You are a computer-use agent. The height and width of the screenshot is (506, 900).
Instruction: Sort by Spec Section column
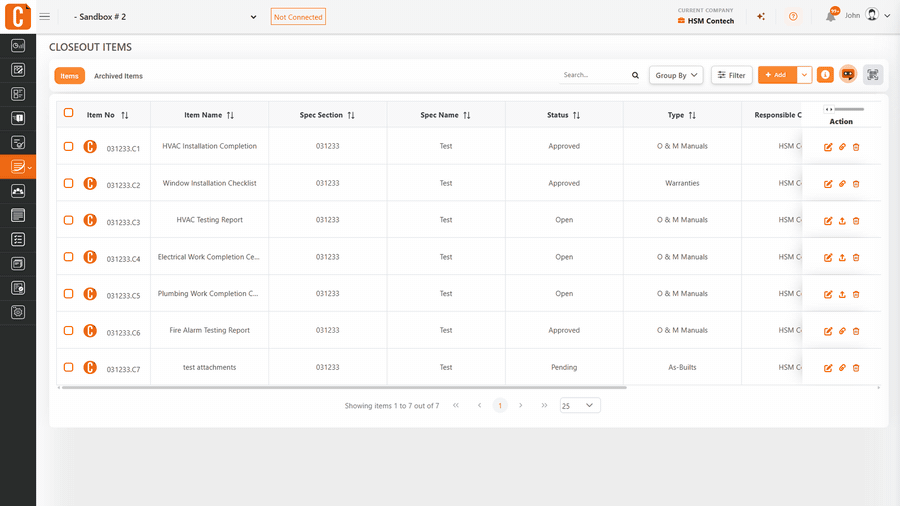[351, 115]
